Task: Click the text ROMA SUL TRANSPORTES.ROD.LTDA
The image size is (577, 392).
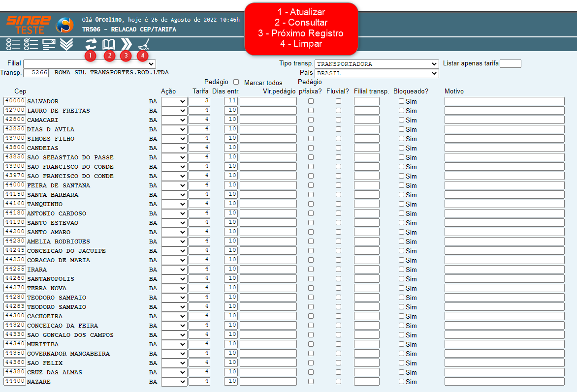Action: (111, 72)
